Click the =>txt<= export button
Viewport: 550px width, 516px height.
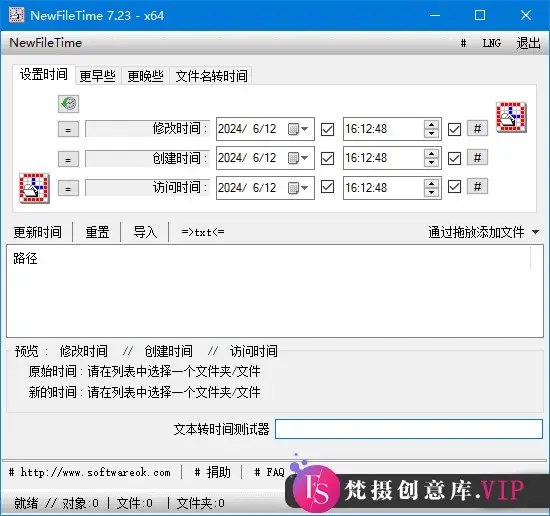pos(203,232)
